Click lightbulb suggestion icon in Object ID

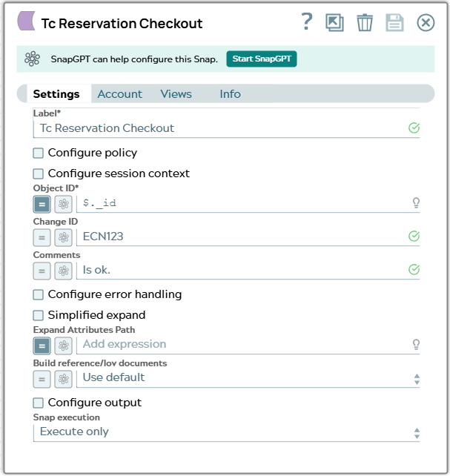(x=416, y=203)
